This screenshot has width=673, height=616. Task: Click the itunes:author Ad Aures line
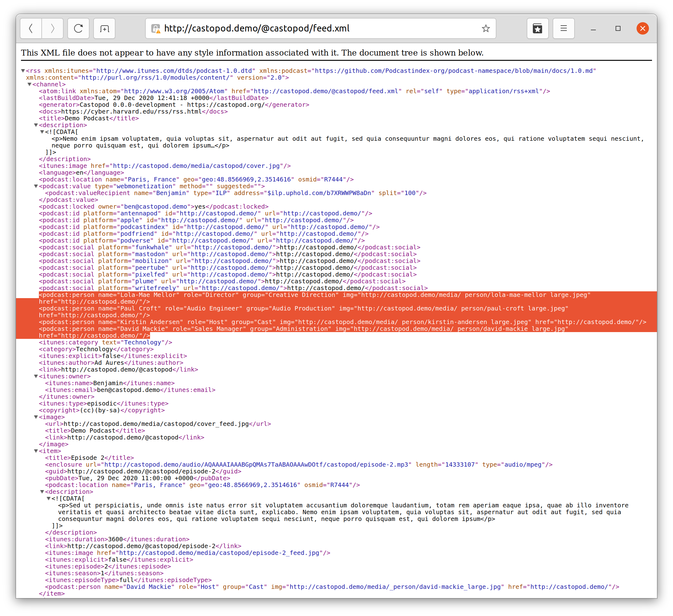(x=111, y=363)
